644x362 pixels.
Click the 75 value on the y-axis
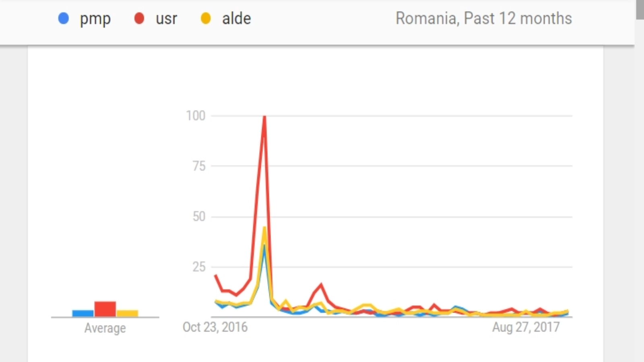[199, 166]
